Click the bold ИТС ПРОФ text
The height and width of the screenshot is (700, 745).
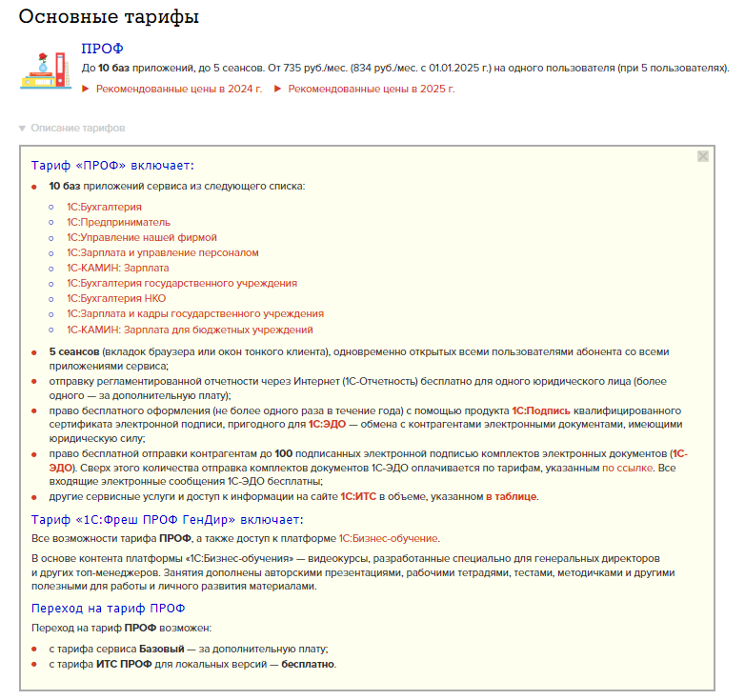pyautogui.click(x=124, y=664)
